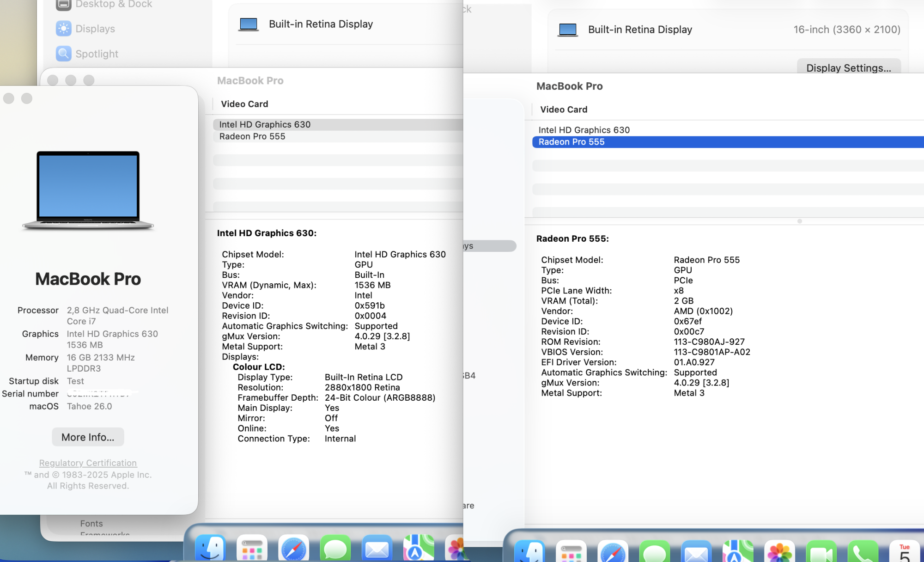The width and height of the screenshot is (924, 562).
Task: Select Fonts in the System Information sidebar
Action: [x=91, y=523]
